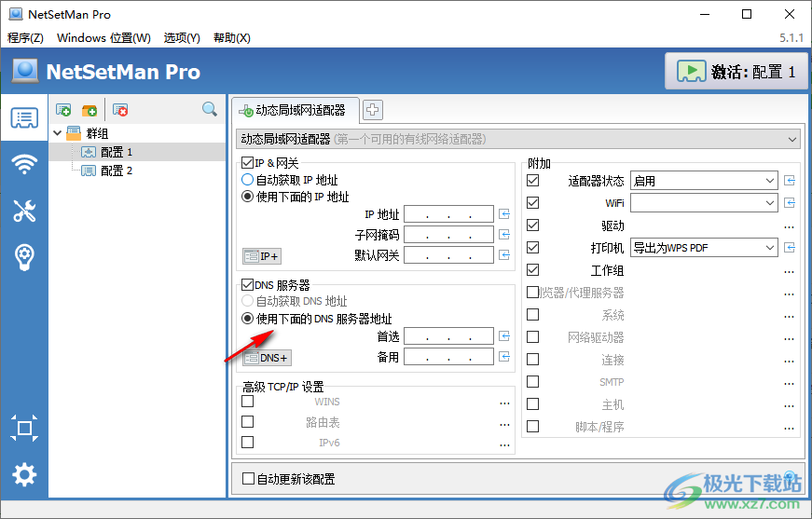812x519 pixels.
Task: Click the DNS+ button
Action: [267, 358]
